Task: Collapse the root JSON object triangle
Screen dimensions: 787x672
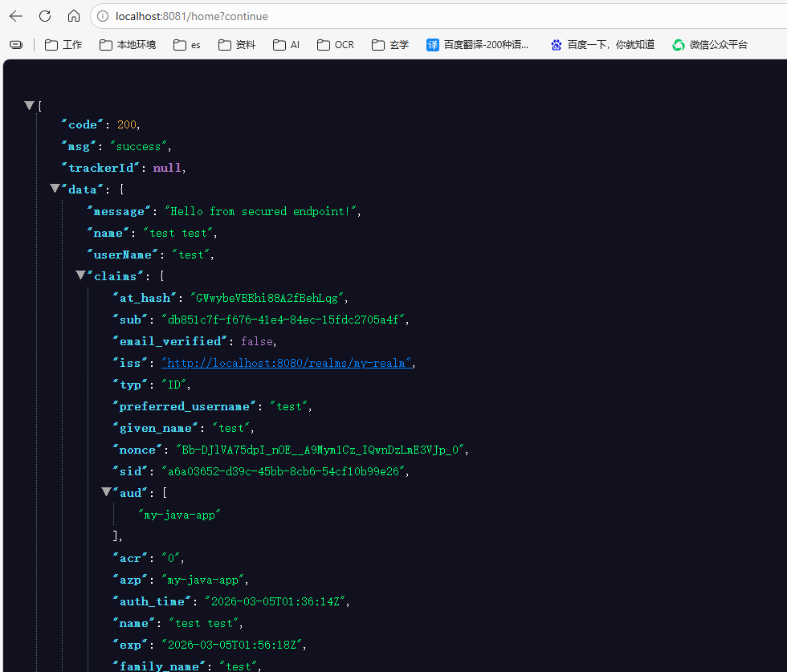Action: click(29, 105)
